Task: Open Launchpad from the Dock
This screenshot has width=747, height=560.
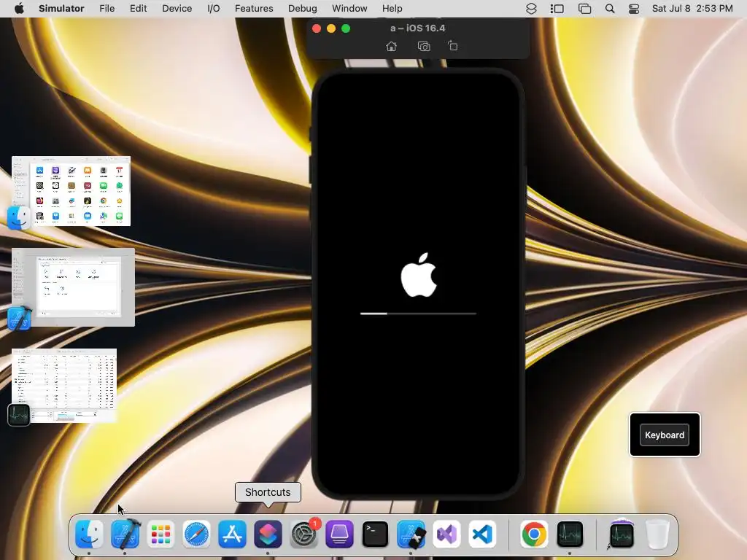Action: 160,534
